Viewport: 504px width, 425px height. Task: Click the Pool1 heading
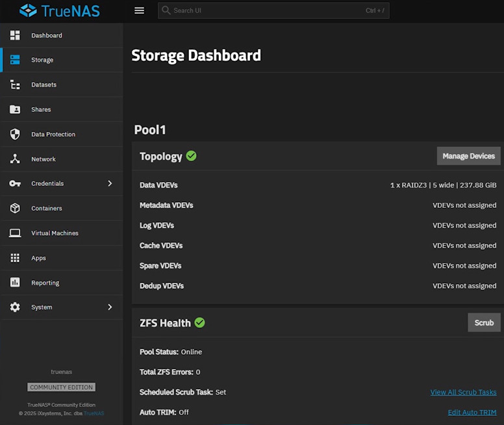pyautogui.click(x=150, y=130)
